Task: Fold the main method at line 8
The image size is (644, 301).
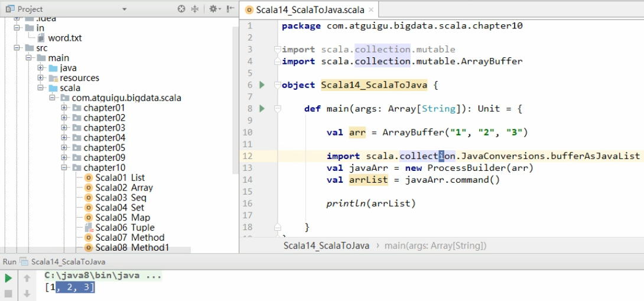Action: point(278,109)
